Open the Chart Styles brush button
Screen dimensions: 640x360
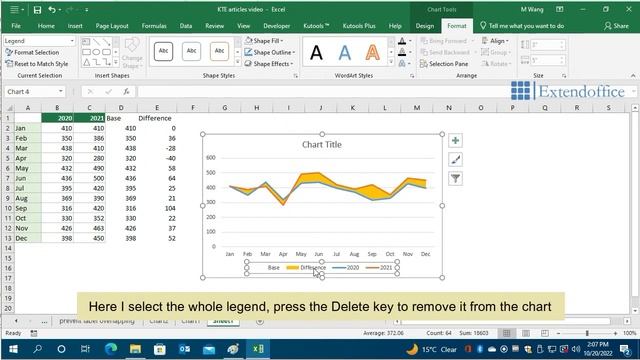tap(455, 160)
